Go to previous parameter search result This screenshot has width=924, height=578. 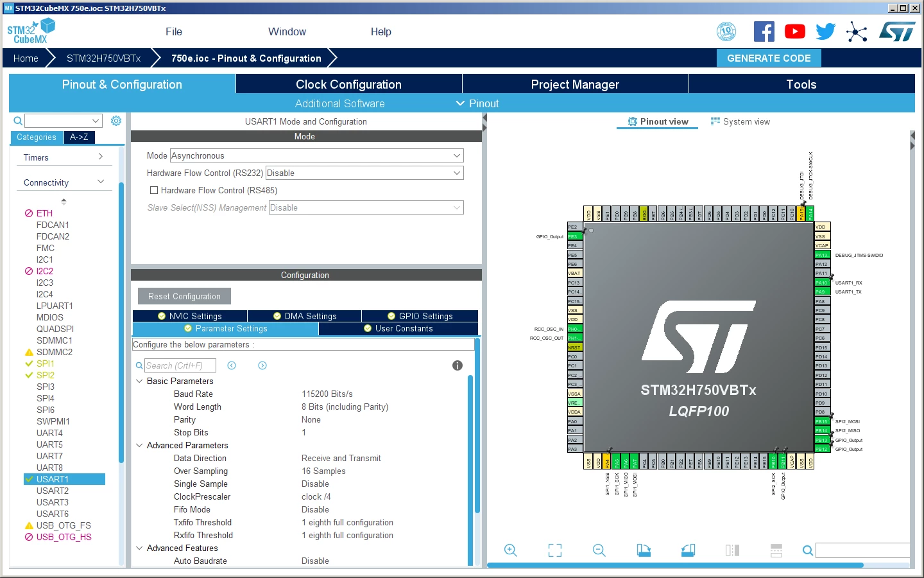(232, 365)
